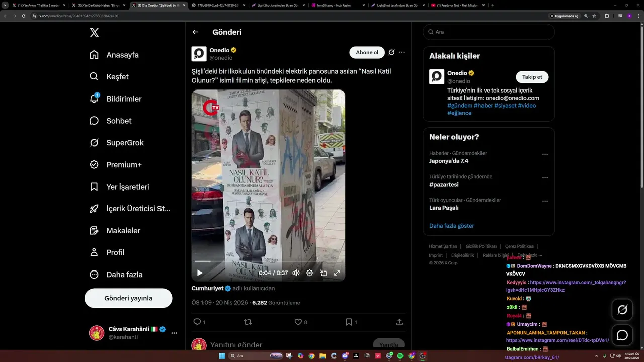Click the share icon under the post
Viewport: 644px width, 362px height.
click(x=399, y=322)
